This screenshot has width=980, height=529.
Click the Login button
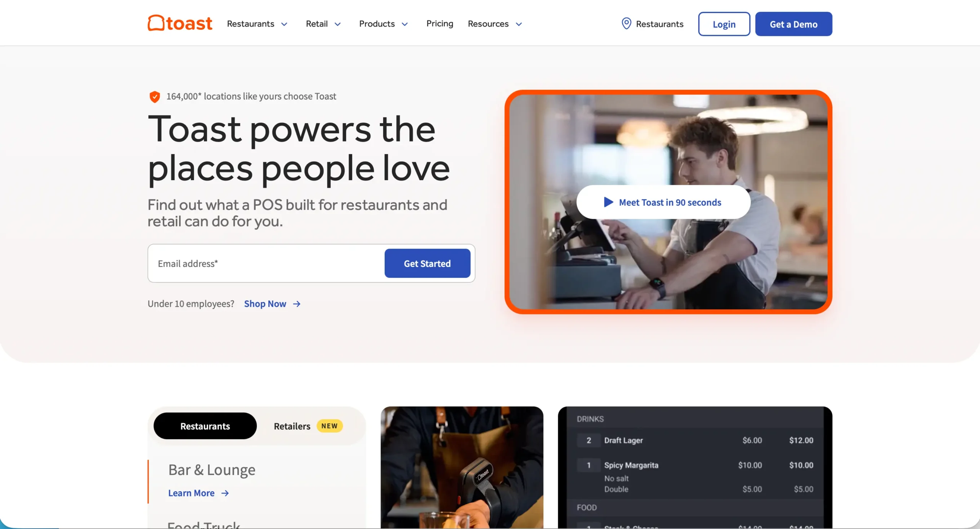point(724,24)
